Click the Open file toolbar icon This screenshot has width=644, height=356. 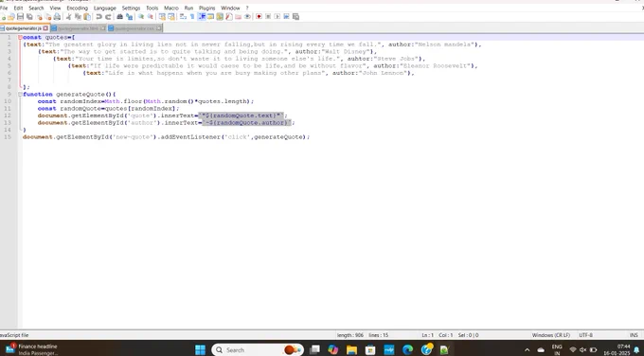point(11,16)
